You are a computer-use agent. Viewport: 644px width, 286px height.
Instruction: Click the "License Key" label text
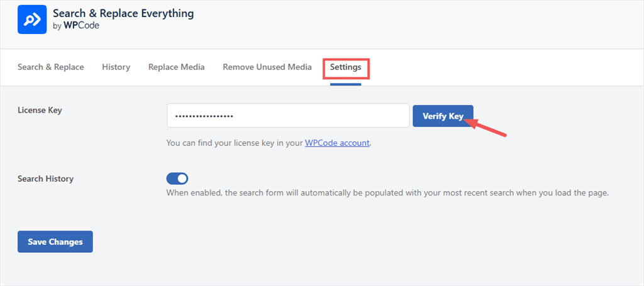(x=40, y=111)
